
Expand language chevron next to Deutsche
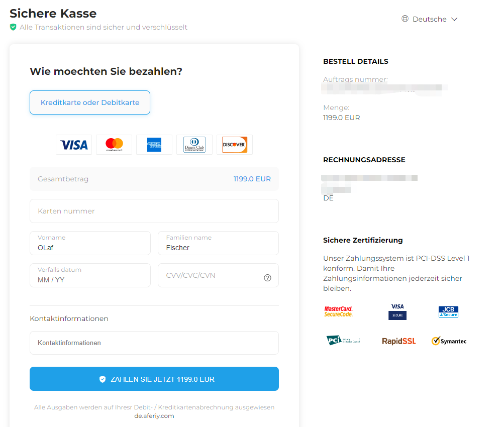click(x=454, y=19)
